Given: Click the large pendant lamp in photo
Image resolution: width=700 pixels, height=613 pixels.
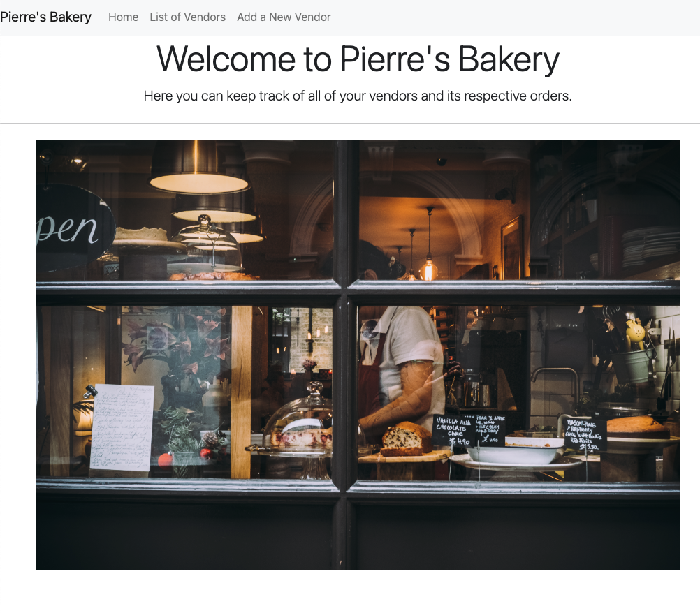Looking at the screenshot, I should tap(198, 168).
